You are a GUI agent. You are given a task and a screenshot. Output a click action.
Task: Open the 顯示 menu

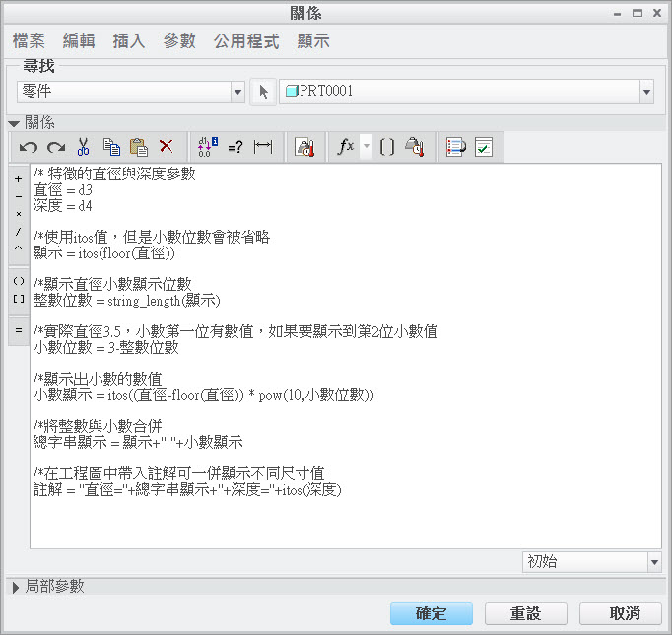[313, 41]
